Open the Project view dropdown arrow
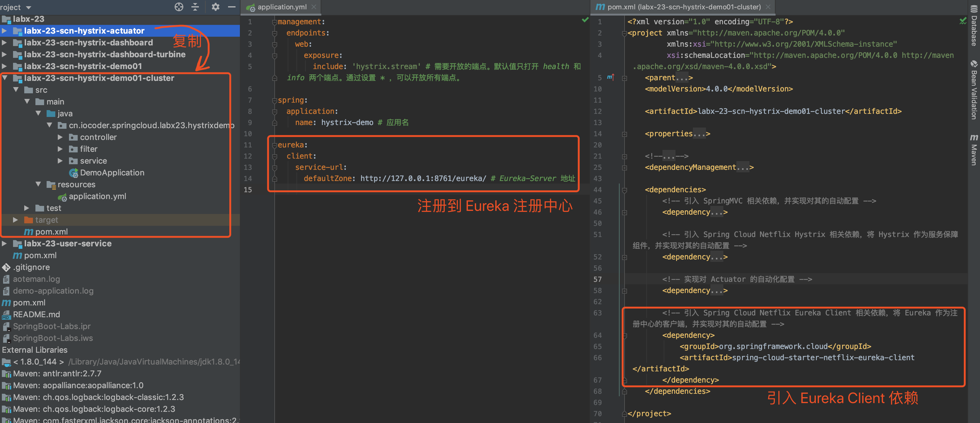 click(x=29, y=7)
